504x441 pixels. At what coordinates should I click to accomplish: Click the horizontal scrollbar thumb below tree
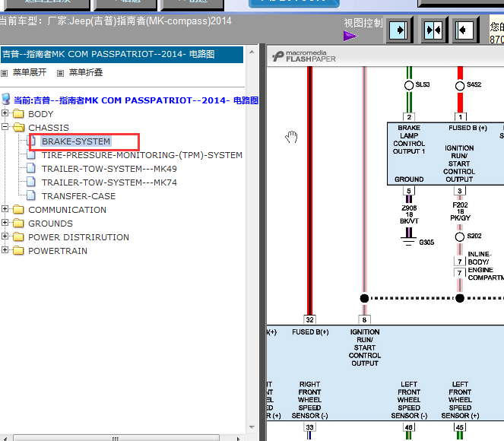tap(116, 438)
